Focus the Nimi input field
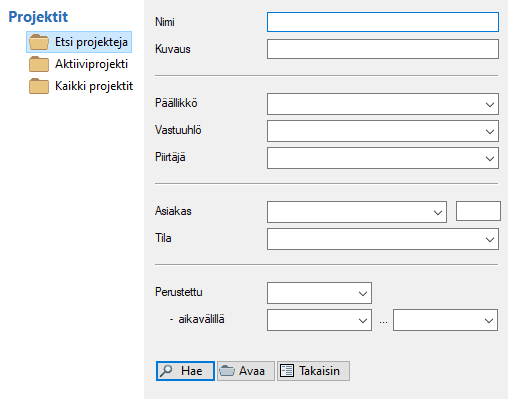The width and height of the screenshot is (508, 399). [x=383, y=22]
